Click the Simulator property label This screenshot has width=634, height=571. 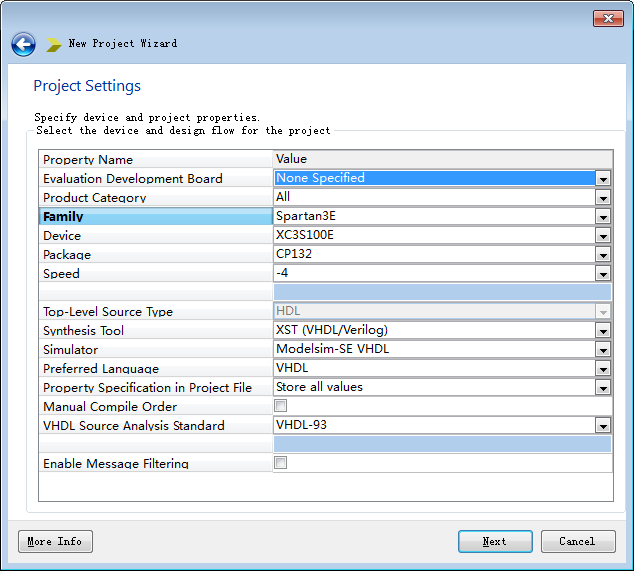pos(70,350)
